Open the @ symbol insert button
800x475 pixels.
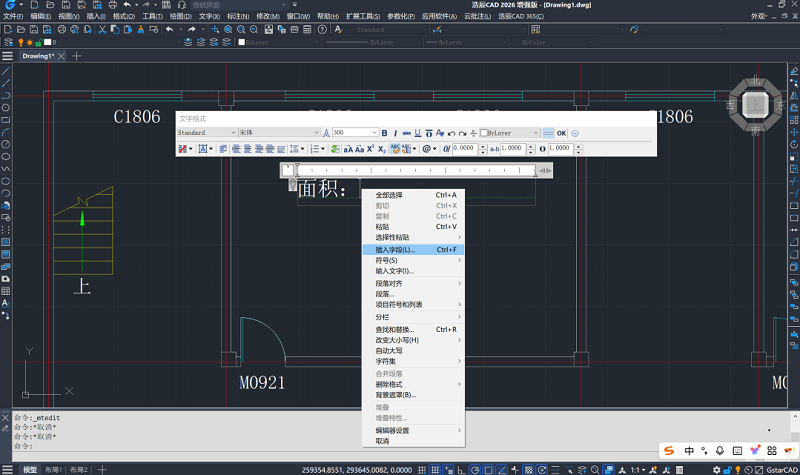coord(427,149)
